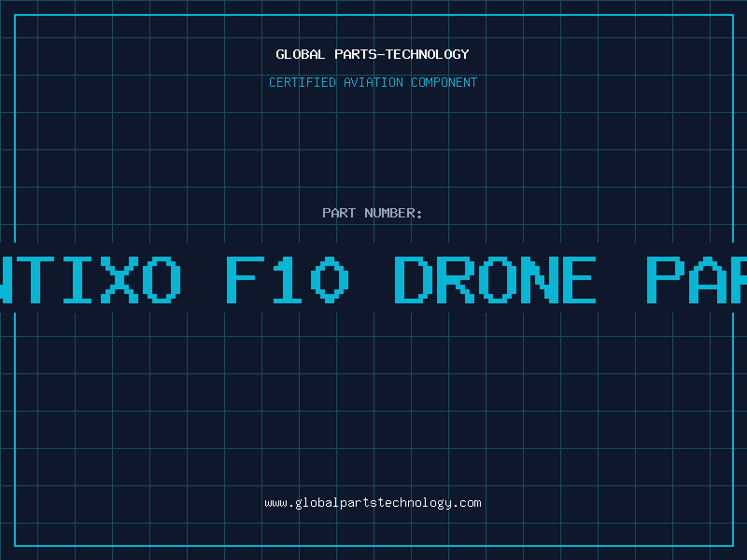Click the digit 0 of F10 in banner
Viewport: 747px width, 560px height.
pos(331,280)
